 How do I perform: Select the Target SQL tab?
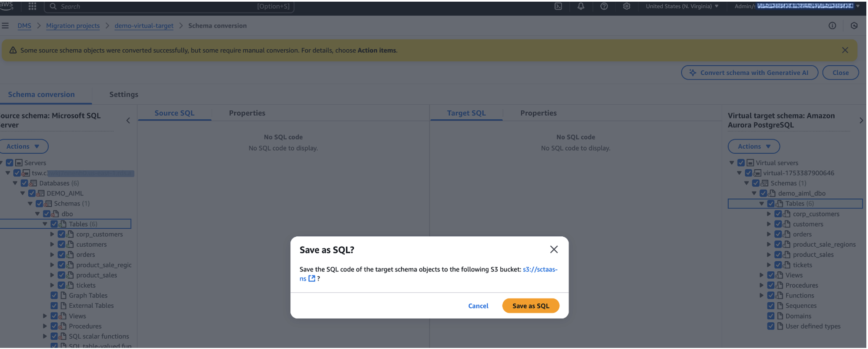pyautogui.click(x=466, y=113)
